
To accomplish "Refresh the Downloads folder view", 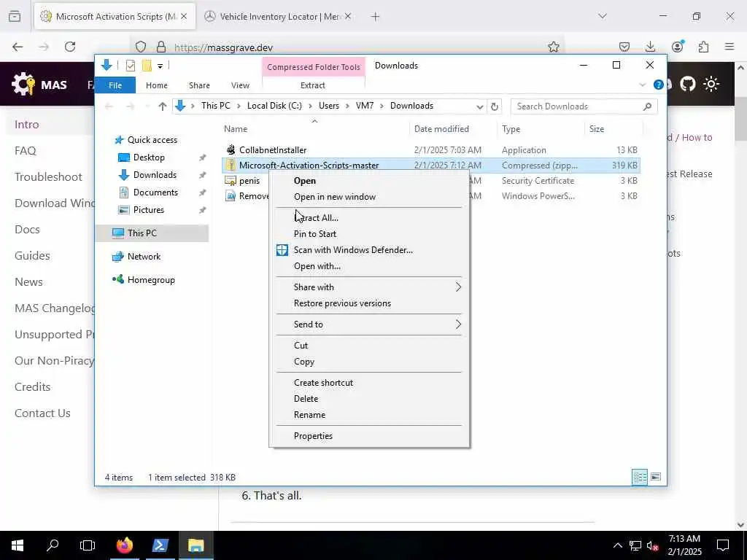I will pos(495,106).
